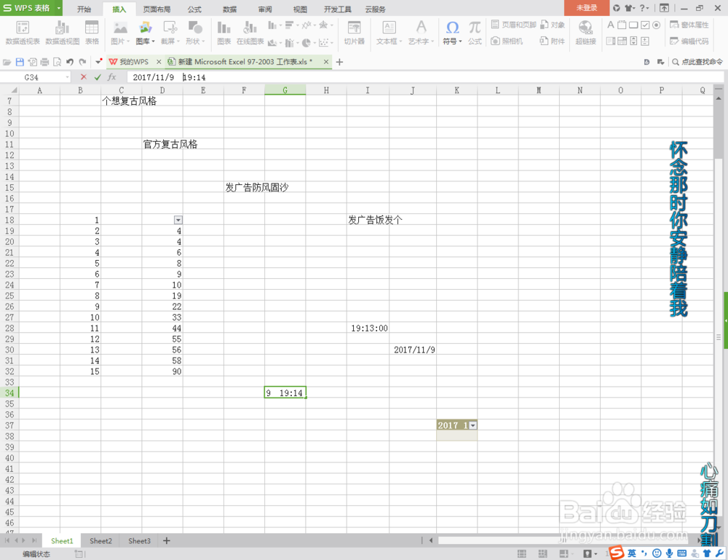This screenshot has height=560, width=728.
Task: Insert an object (对象)
Action: point(553,25)
